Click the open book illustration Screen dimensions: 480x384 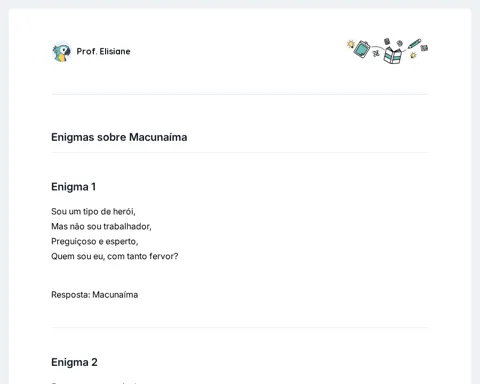393,55
